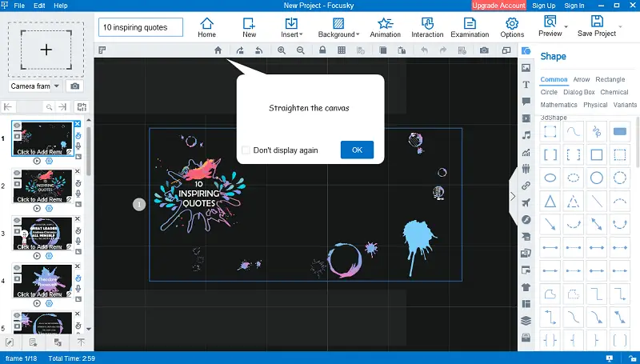640x364 pixels.
Task: Click the Save Project button
Action: tap(597, 27)
